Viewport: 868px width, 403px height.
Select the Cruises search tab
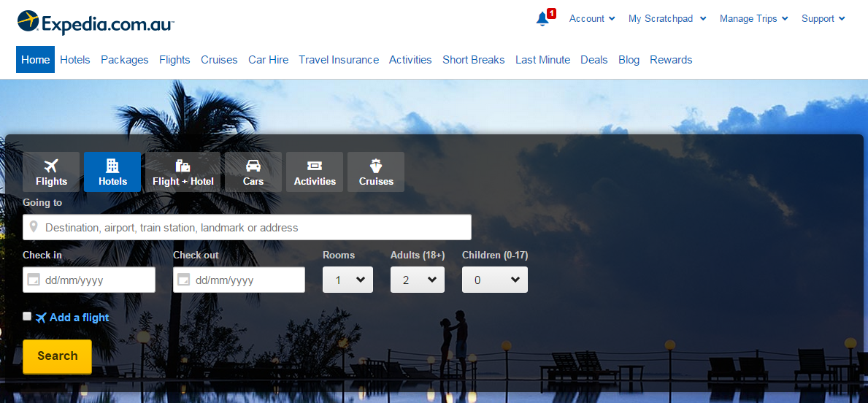pos(376,172)
